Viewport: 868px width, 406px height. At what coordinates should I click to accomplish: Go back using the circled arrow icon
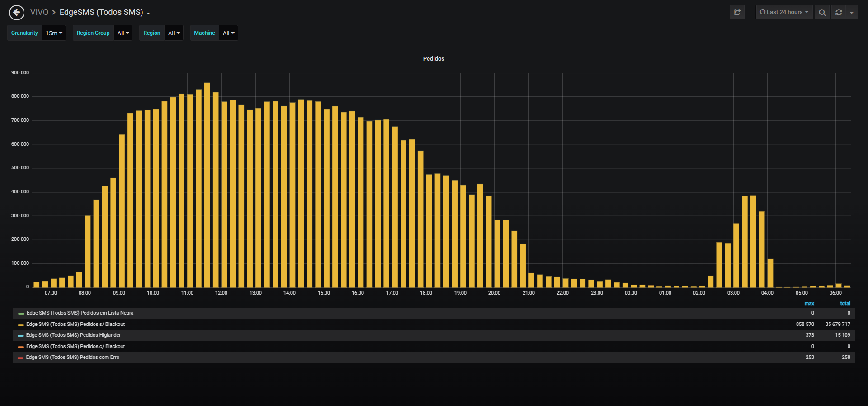[x=17, y=13]
